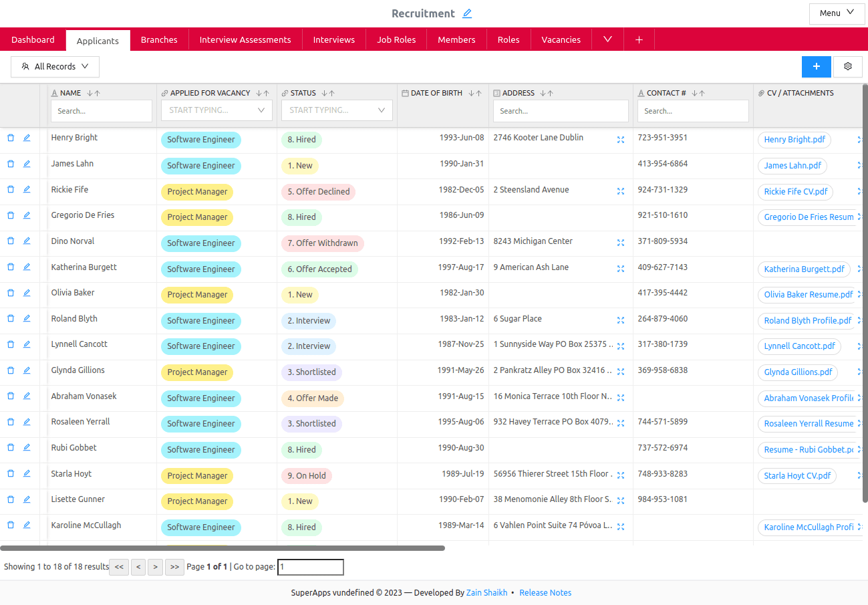Click the expand icon in Olivia Baker's CV cell
The height and width of the screenshot is (605, 868).
pos(861,295)
